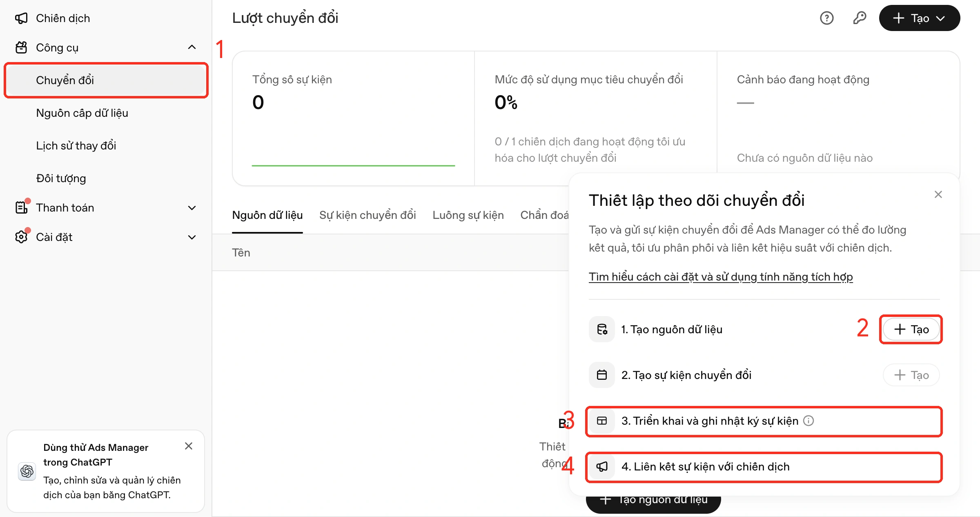Select Chuyển đổi in sidebar
The height and width of the screenshot is (517, 980).
pyautogui.click(x=106, y=80)
